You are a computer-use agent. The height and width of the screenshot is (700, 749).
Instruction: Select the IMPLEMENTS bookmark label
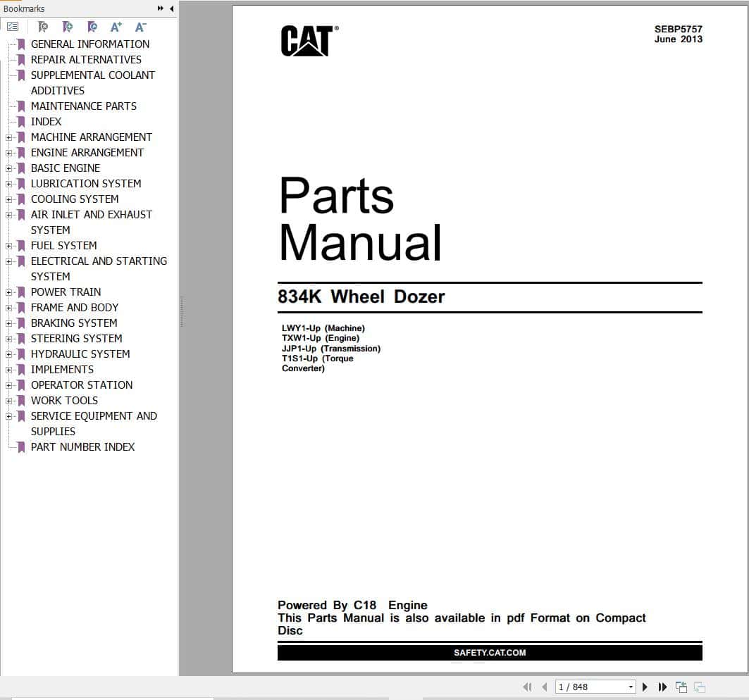[62, 370]
